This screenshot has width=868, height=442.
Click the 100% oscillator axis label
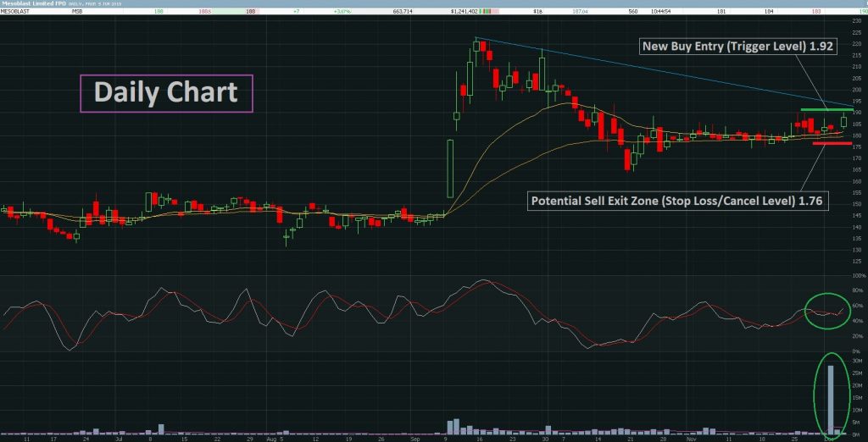tap(858, 275)
